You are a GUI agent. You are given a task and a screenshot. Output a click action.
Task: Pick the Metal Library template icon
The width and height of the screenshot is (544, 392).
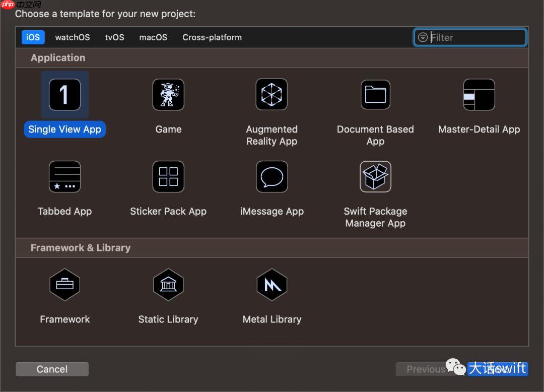pyautogui.click(x=271, y=285)
